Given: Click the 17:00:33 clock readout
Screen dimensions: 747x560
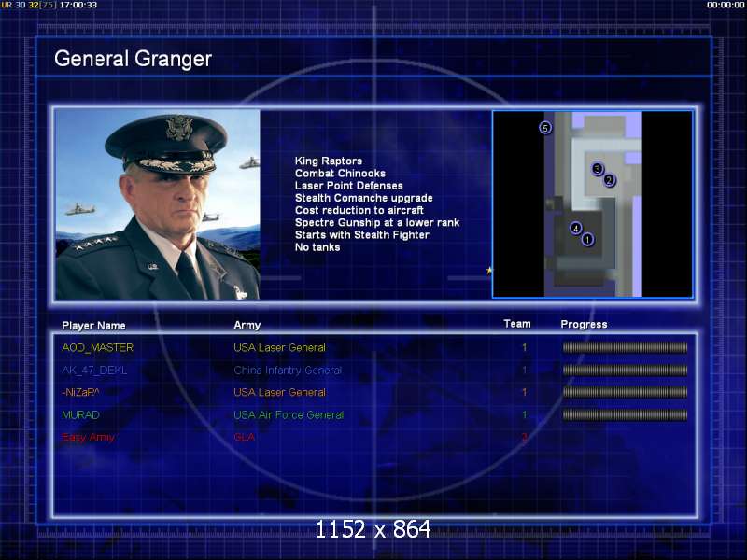Looking at the screenshot, I should (78, 5).
